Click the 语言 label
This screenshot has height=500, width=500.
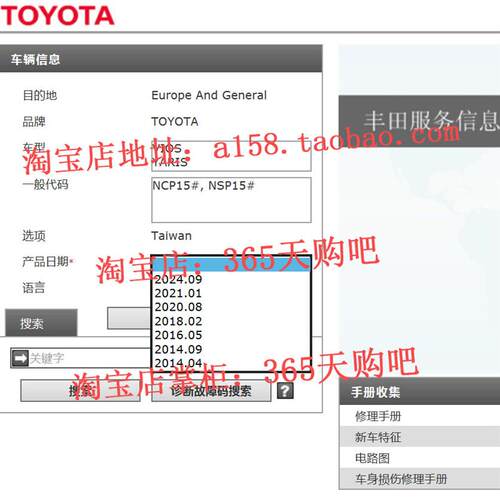(33, 287)
